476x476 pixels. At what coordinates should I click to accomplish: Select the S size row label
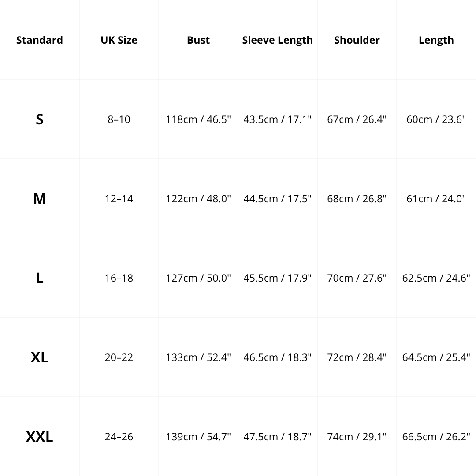pyautogui.click(x=40, y=119)
